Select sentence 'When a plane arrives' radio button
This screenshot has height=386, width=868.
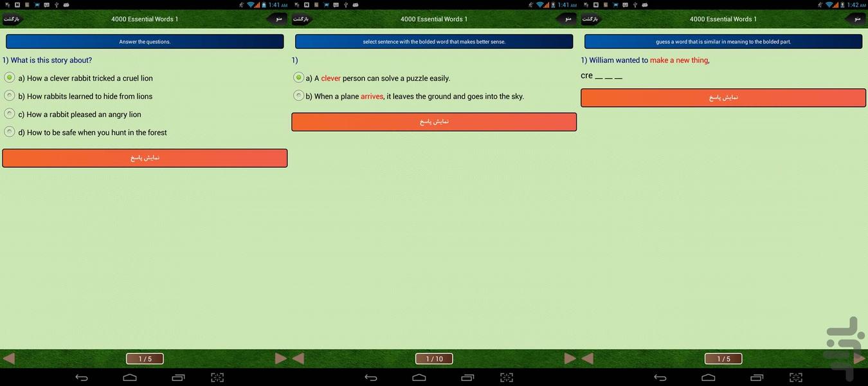(x=299, y=96)
